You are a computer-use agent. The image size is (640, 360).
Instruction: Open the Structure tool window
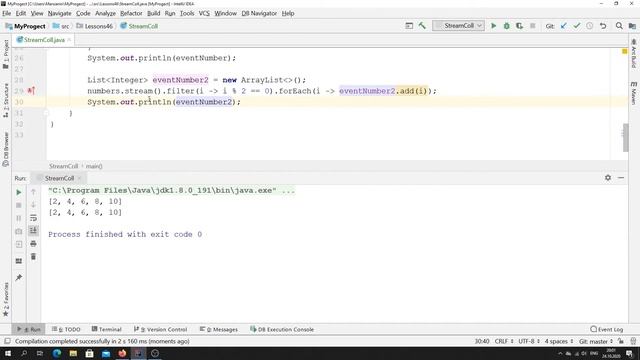pos(6,100)
